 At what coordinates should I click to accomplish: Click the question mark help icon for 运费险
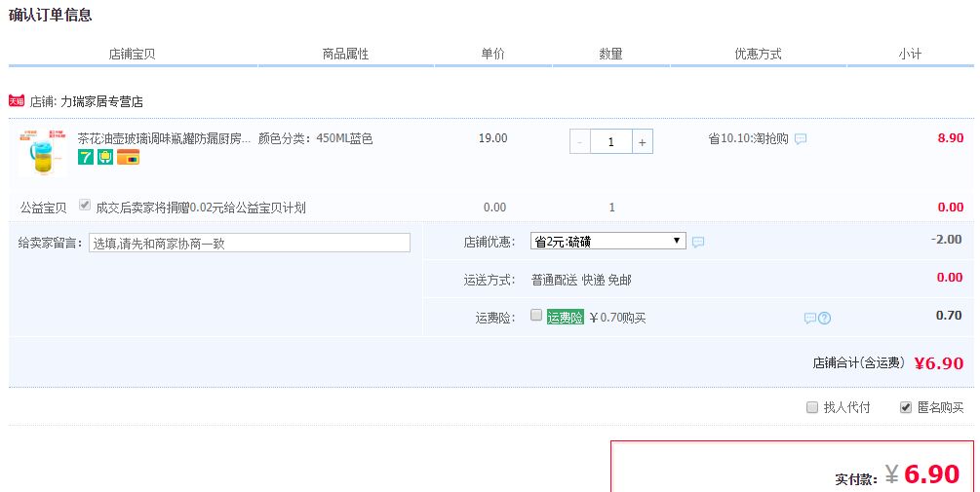coord(824,319)
